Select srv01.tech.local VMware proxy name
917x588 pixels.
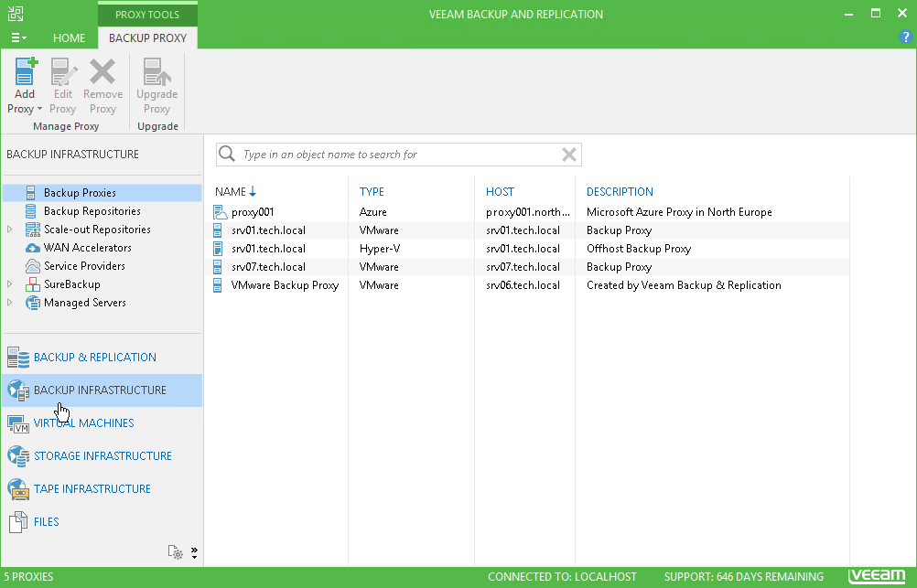coord(268,230)
